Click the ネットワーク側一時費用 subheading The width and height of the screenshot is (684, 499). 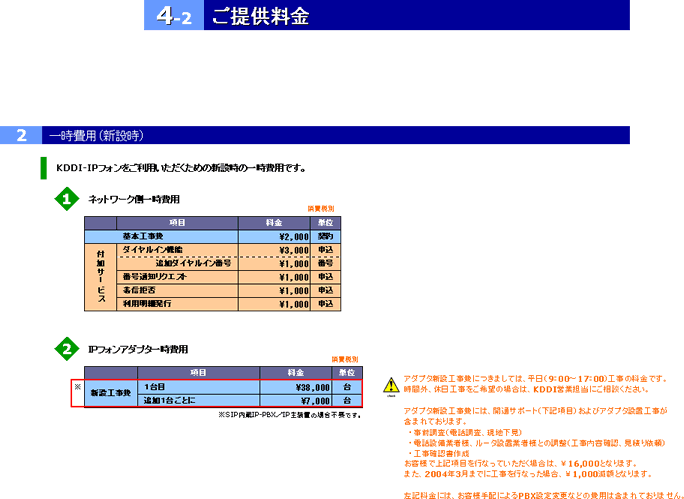pyautogui.click(x=134, y=199)
